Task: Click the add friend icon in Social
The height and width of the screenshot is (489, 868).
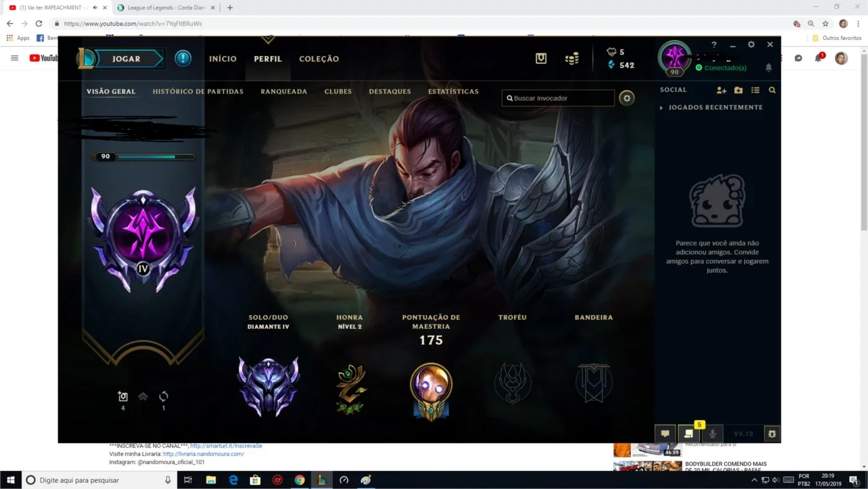Action: [721, 90]
